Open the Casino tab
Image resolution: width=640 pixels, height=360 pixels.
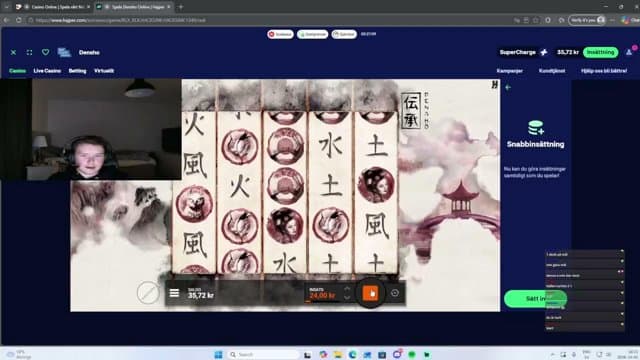[x=18, y=71]
